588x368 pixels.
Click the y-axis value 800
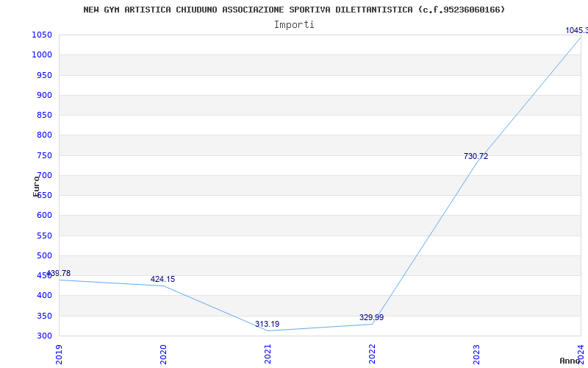pyautogui.click(x=44, y=135)
